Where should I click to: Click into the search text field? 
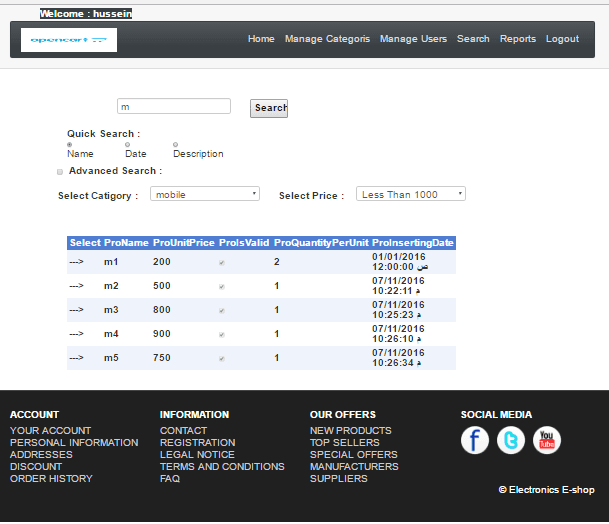[x=174, y=106]
